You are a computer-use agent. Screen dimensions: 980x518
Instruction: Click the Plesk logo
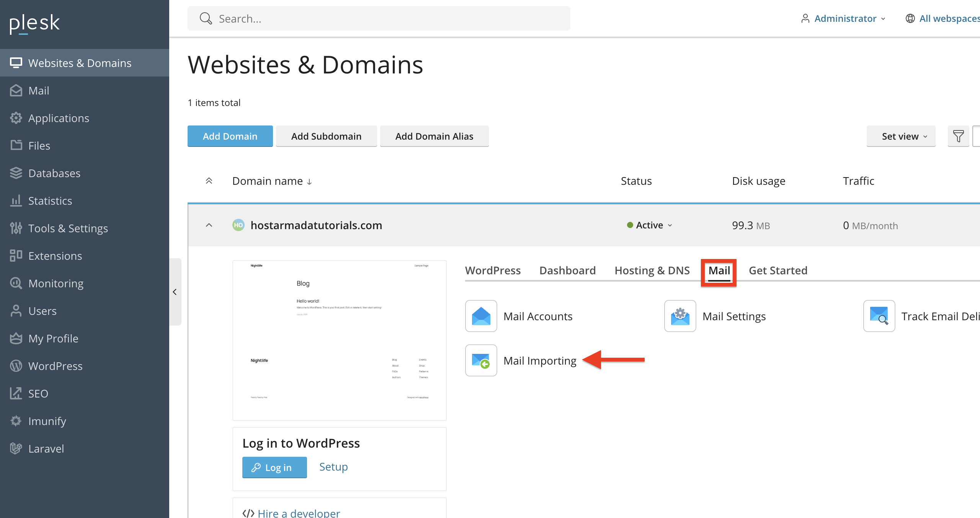pyautogui.click(x=34, y=24)
